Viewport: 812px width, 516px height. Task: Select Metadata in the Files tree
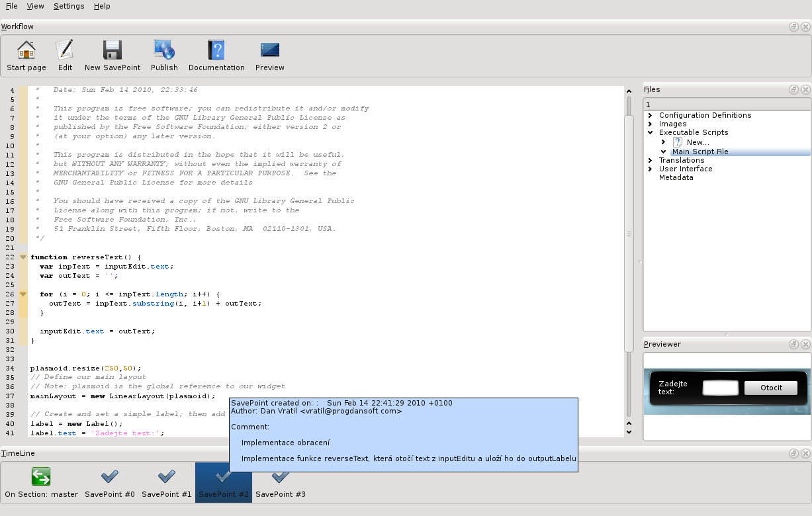point(676,177)
